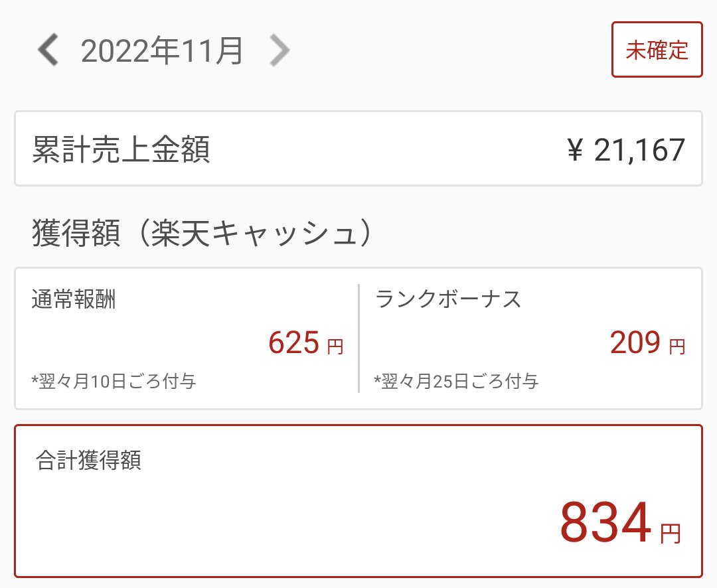
Task: Click the 209 円 rank bonus amount
Action: pyautogui.click(x=648, y=342)
